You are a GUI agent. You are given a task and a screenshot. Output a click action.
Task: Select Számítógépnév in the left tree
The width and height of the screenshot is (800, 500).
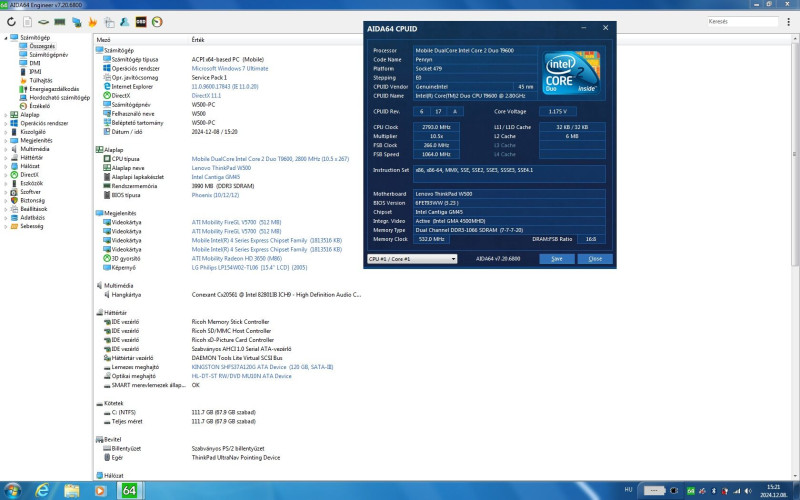[x=48, y=55]
